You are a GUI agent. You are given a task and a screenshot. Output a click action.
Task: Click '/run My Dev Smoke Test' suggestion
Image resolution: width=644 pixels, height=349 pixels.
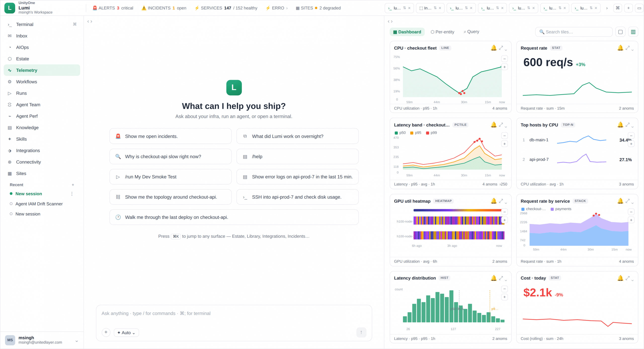[171, 177]
